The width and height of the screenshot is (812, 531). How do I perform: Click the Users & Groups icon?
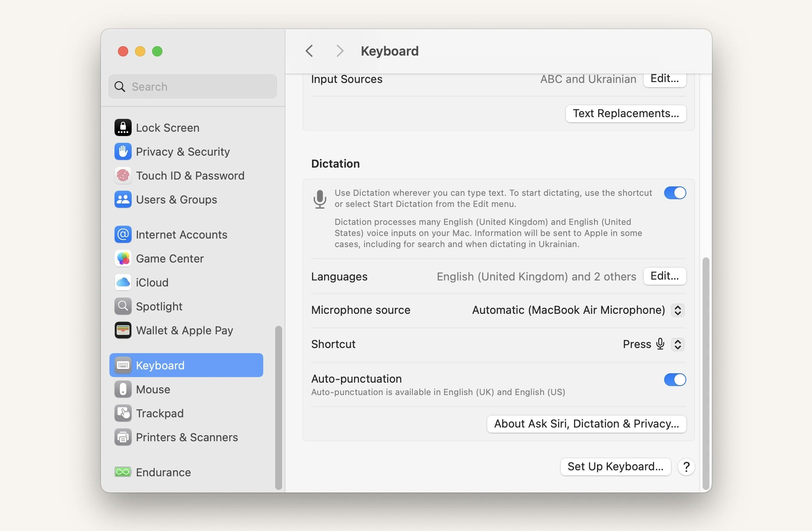coord(123,200)
